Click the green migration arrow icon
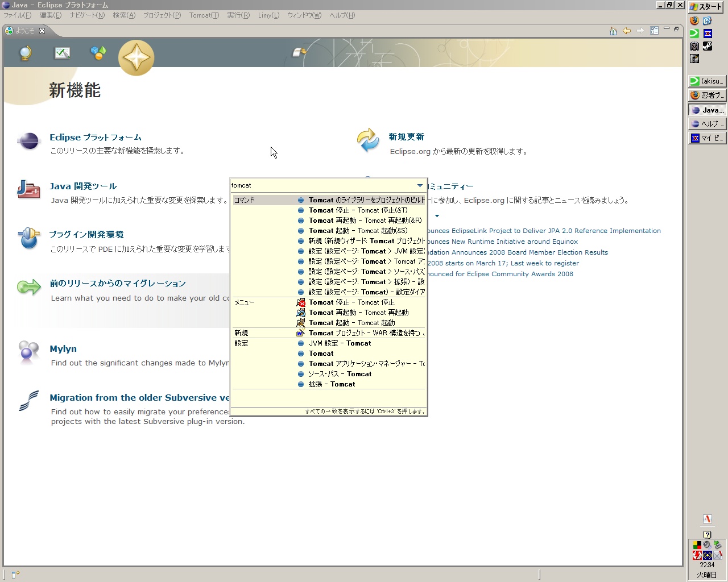728x582 pixels. pyautogui.click(x=28, y=287)
